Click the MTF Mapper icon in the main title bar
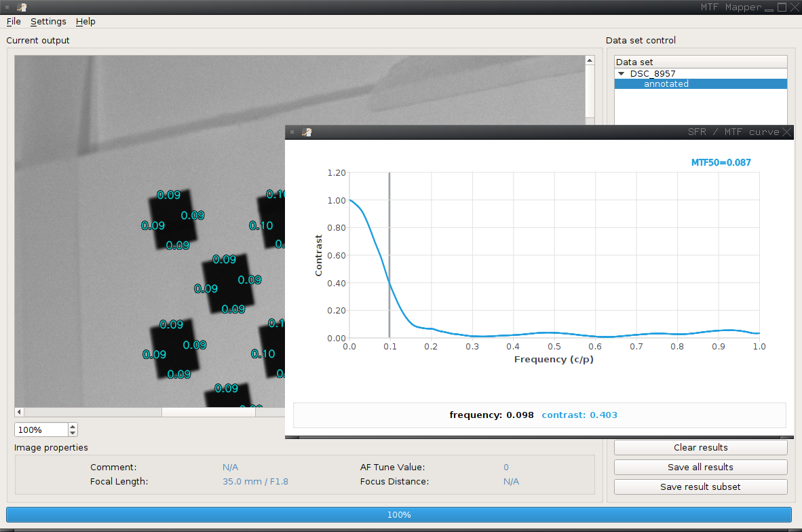802x532 pixels. (x=20, y=7)
